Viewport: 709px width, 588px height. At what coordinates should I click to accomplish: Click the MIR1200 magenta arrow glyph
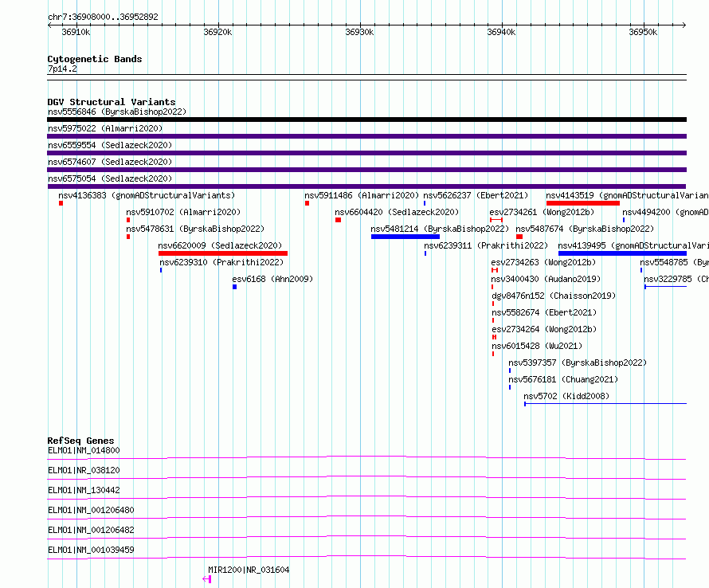(206, 579)
